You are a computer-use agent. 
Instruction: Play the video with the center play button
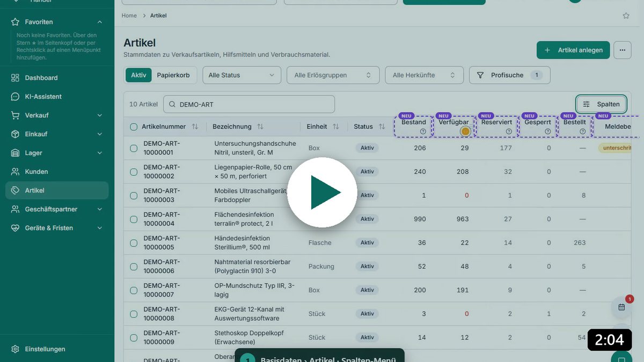(x=322, y=192)
